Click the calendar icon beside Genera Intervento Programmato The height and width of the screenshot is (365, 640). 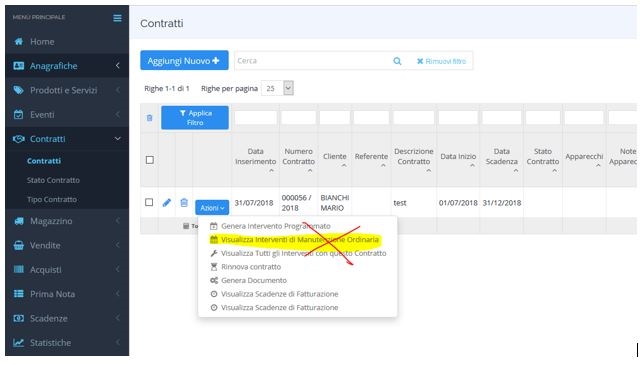tap(213, 226)
